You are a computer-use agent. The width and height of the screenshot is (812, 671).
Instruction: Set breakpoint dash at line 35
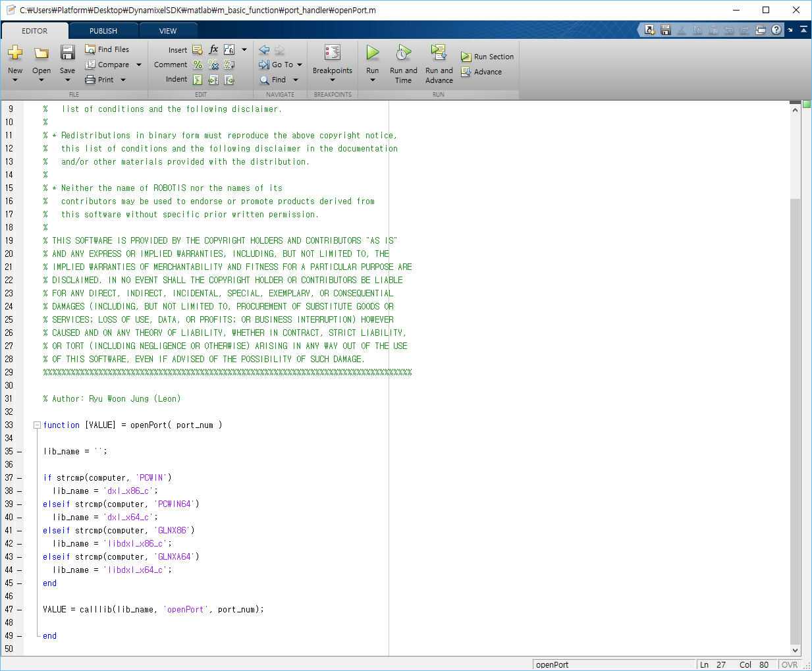tap(19, 452)
